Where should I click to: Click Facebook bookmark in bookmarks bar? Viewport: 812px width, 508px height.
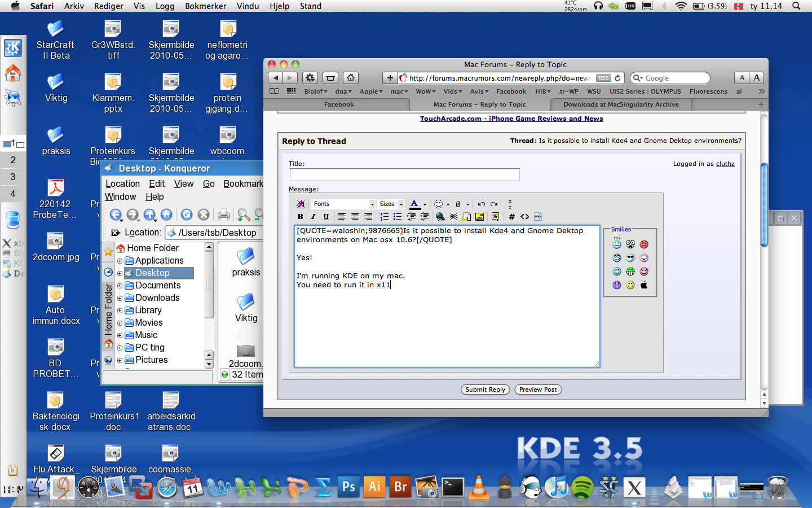(x=511, y=91)
